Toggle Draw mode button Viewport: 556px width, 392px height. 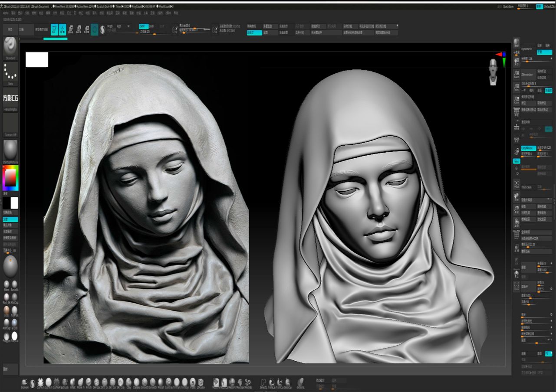coord(63,29)
